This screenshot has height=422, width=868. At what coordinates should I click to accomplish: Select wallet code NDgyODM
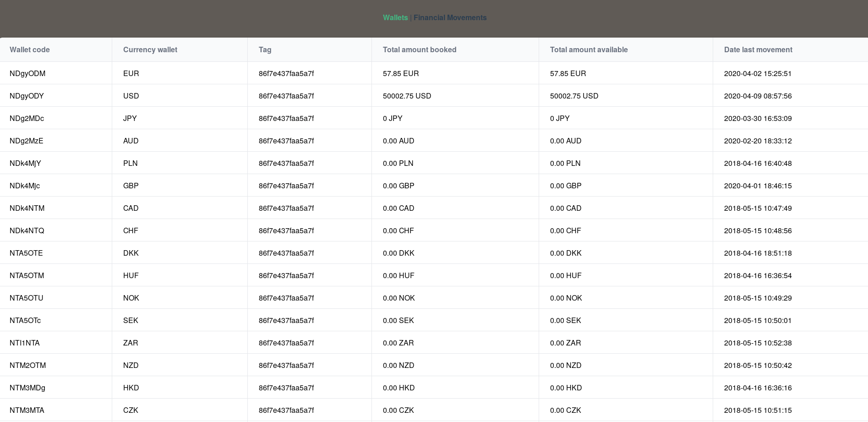[27, 73]
